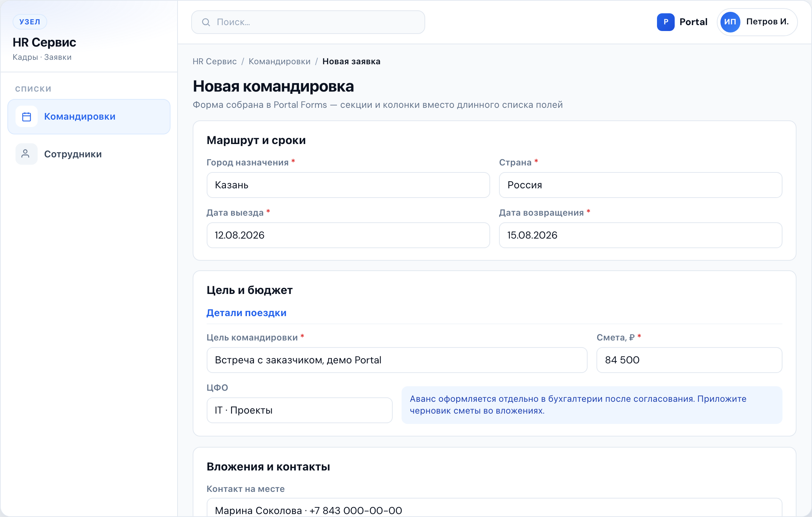Click the Portal logo icon
Image resolution: width=812 pixels, height=517 pixels.
click(665, 22)
